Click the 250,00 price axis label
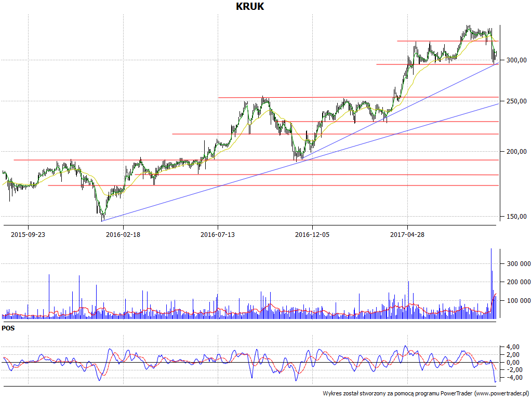This screenshot has height=399, width=532. [x=516, y=101]
